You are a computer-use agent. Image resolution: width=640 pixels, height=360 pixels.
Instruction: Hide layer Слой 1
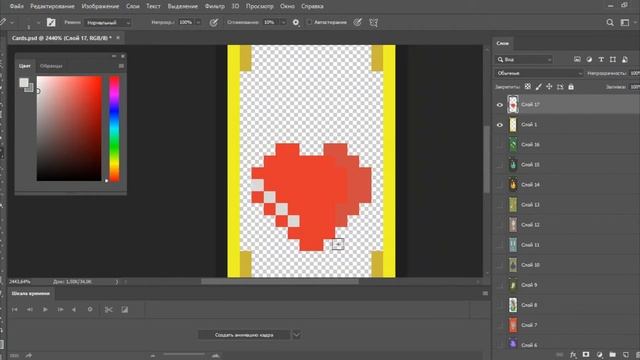(500, 125)
